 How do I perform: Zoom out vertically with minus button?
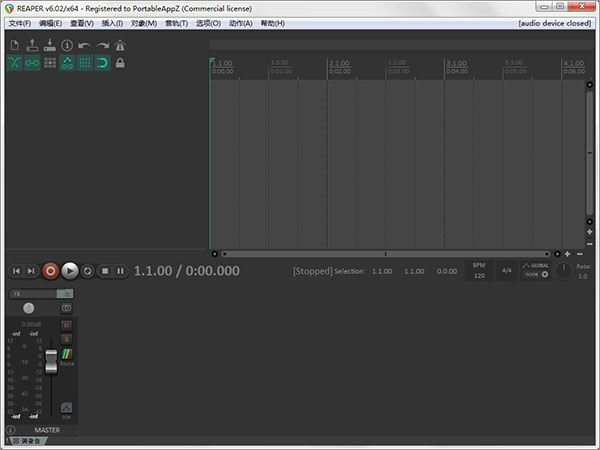tap(590, 244)
